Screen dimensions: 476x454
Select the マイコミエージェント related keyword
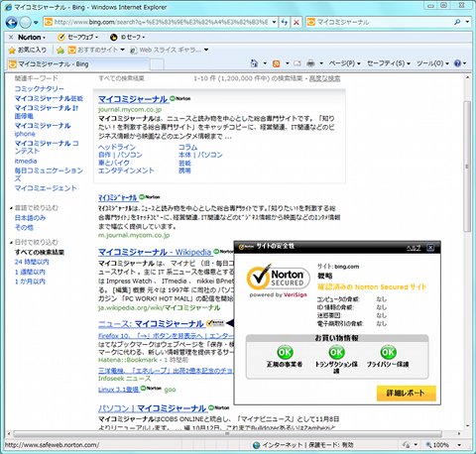pos(46,188)
